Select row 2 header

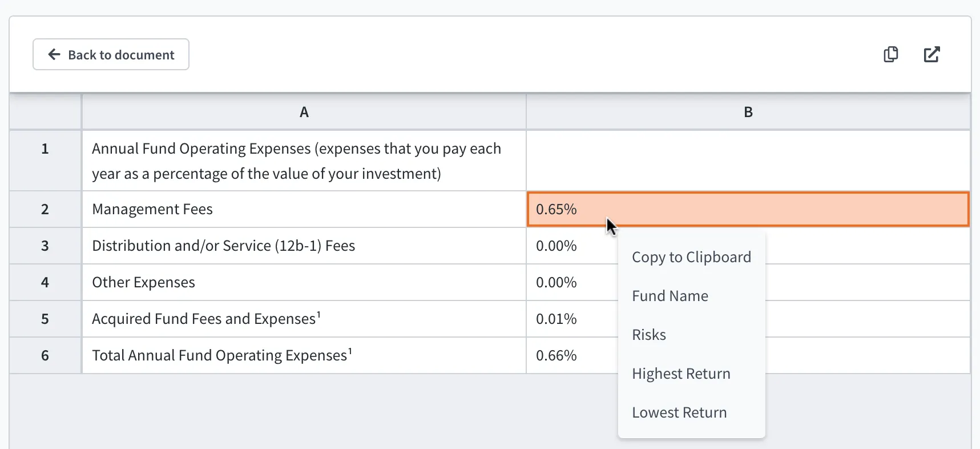45,209
